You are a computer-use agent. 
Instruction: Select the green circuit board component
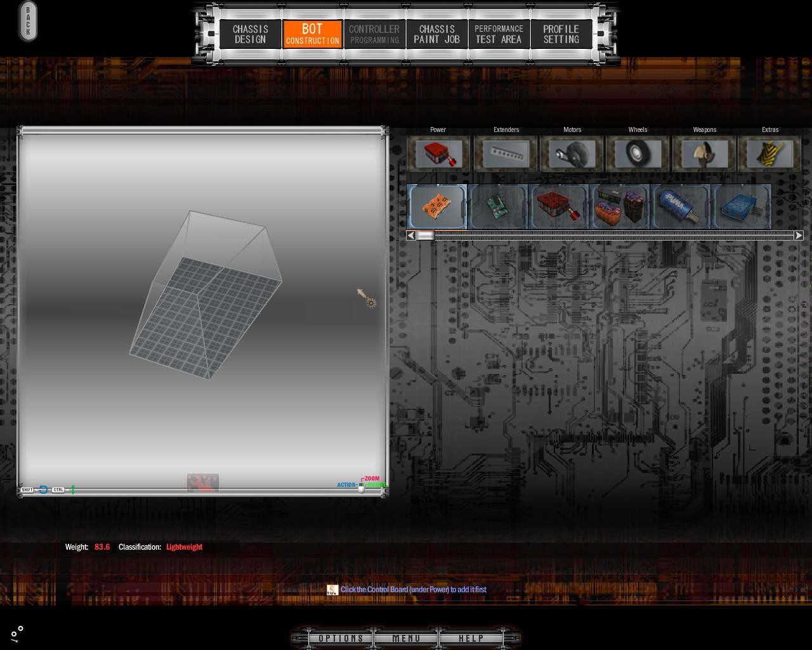coord(498,206)
